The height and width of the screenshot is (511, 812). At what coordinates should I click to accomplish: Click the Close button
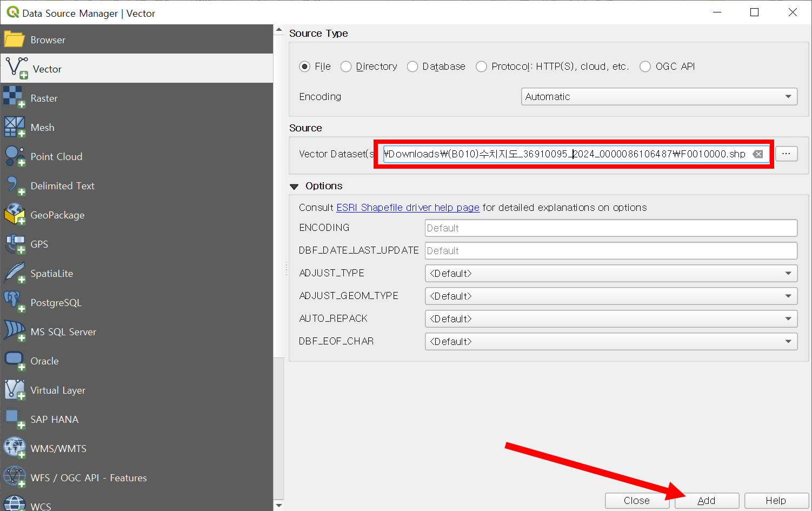tap(637, 501)
